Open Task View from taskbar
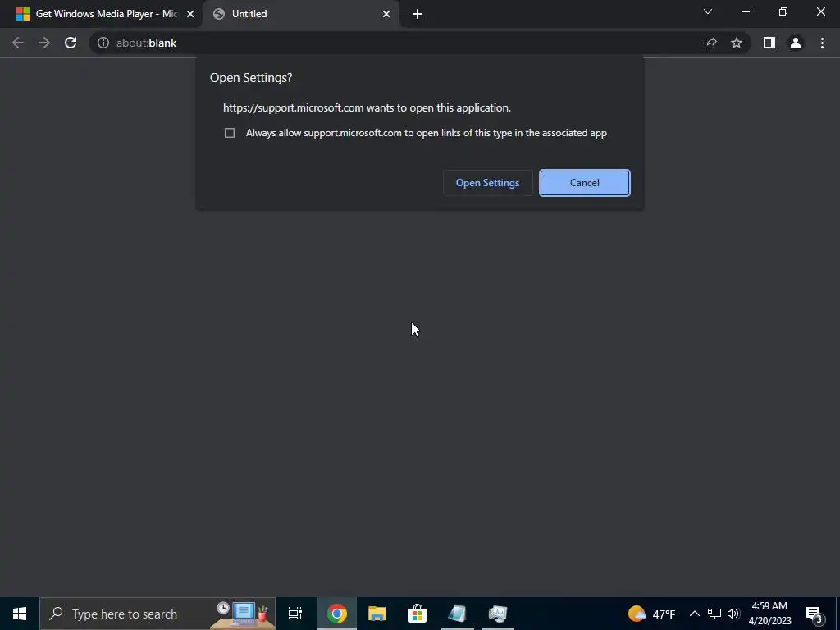Image resolution: width=840 pixels, height=630 pixels. [295, 614]
